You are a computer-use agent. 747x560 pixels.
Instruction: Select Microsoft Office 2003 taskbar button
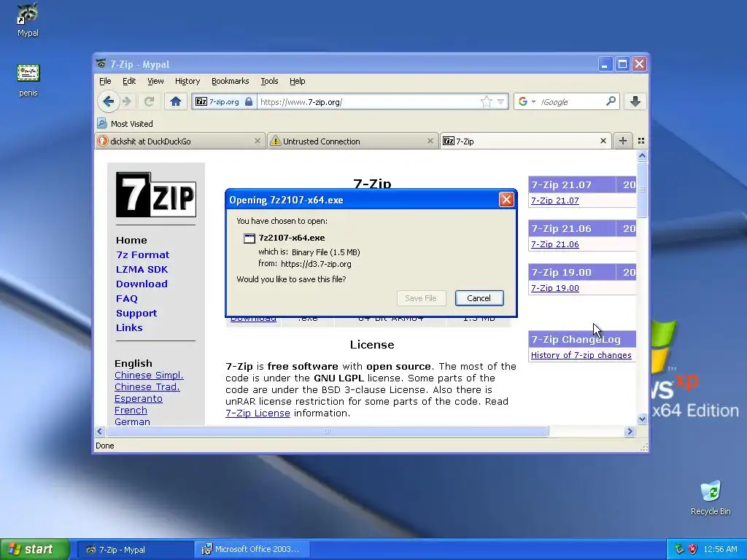click(x=252, y=550)
